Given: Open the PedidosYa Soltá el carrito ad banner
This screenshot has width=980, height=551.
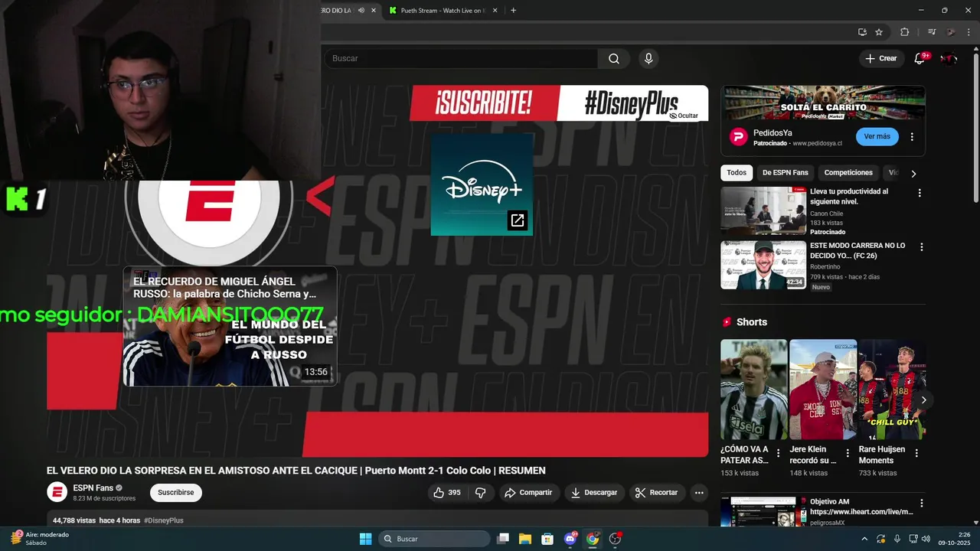Looking at the screenshot, I should point(823,103).
